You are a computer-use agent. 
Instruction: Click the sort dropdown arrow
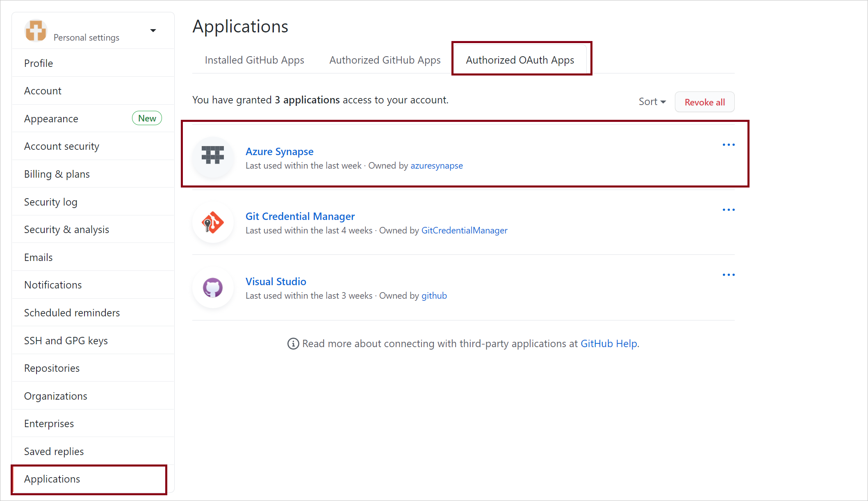pos(663,101)
